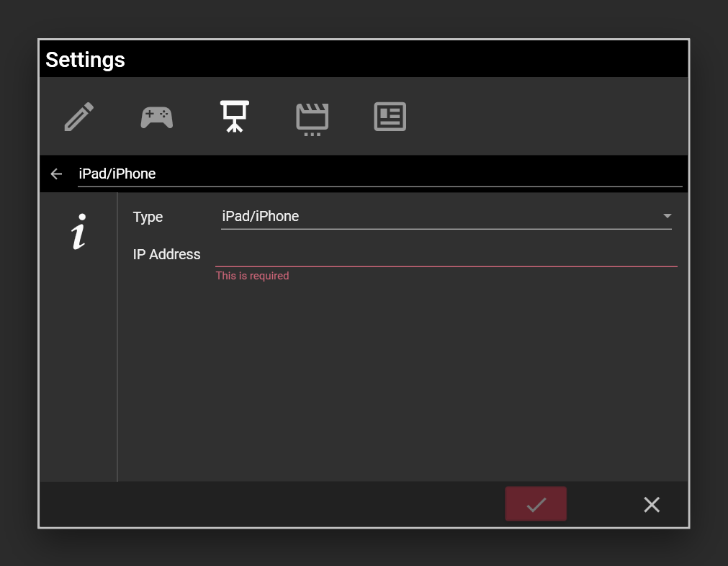Click into the IP Address field

446,254
